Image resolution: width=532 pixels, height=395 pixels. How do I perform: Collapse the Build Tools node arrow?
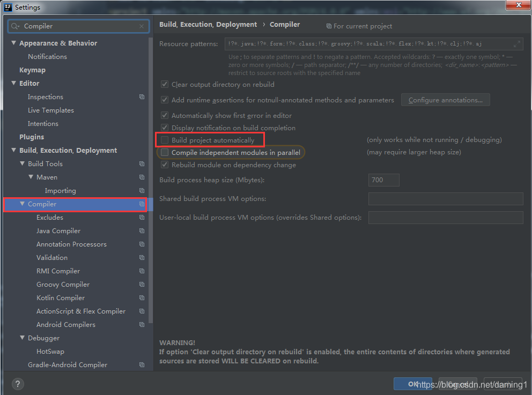23,163
